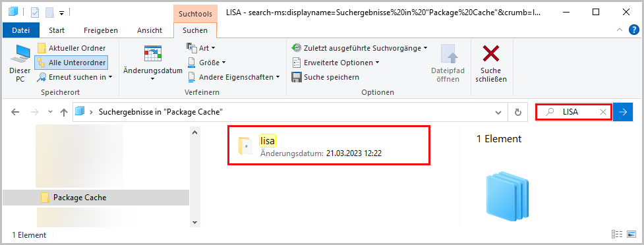This screenshot has width=644, height=245.
Task: Switch to the Start ribbon tab
Action: [57, 30]
